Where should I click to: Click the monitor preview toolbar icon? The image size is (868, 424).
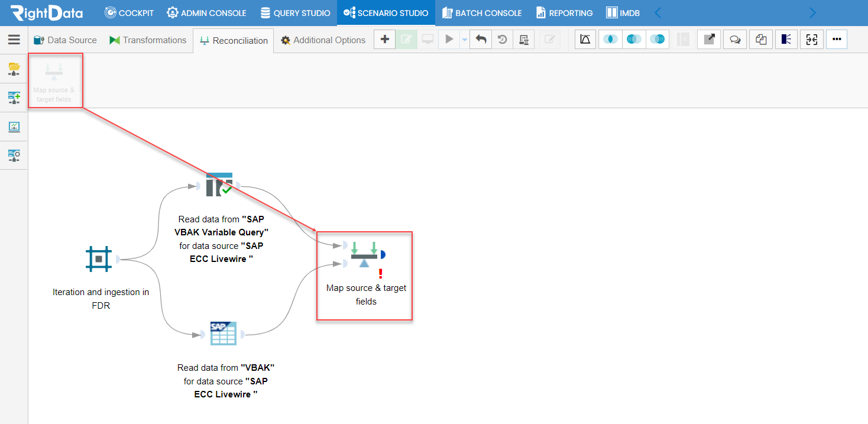[427, 40]
